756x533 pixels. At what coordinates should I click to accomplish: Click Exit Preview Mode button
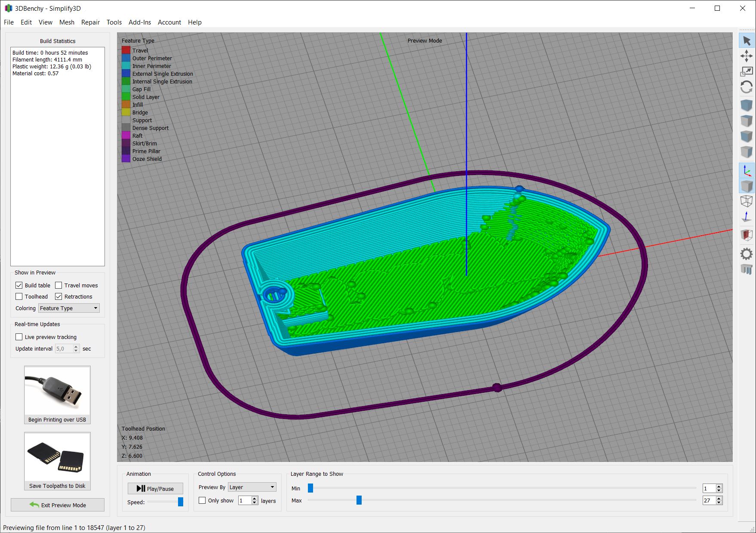58,505
